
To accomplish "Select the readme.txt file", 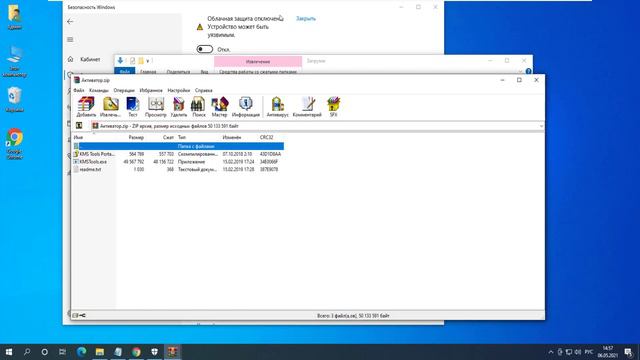I will [178, 169].
